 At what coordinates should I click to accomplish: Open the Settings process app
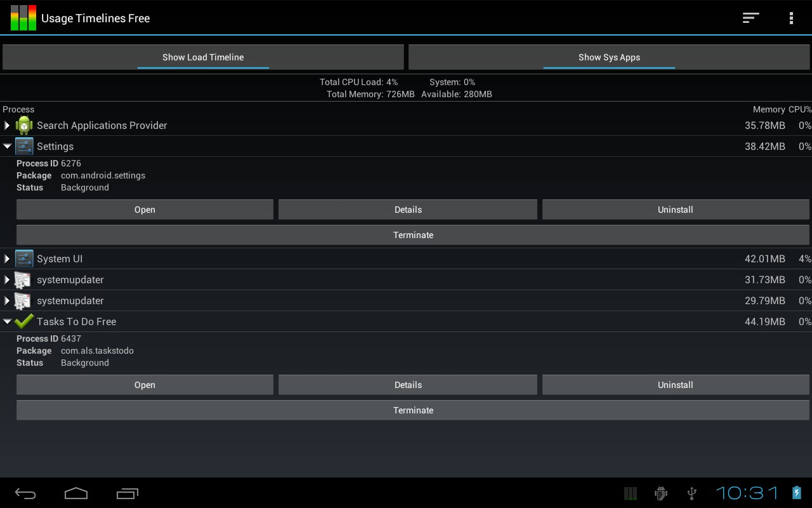pyautogui.click(x=145, y=210)
